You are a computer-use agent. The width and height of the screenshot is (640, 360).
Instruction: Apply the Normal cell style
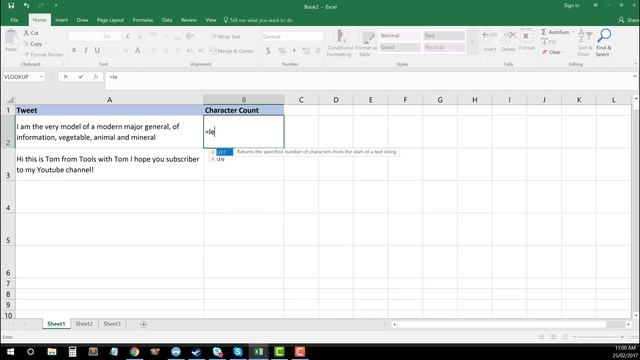[x=399, y=36]
